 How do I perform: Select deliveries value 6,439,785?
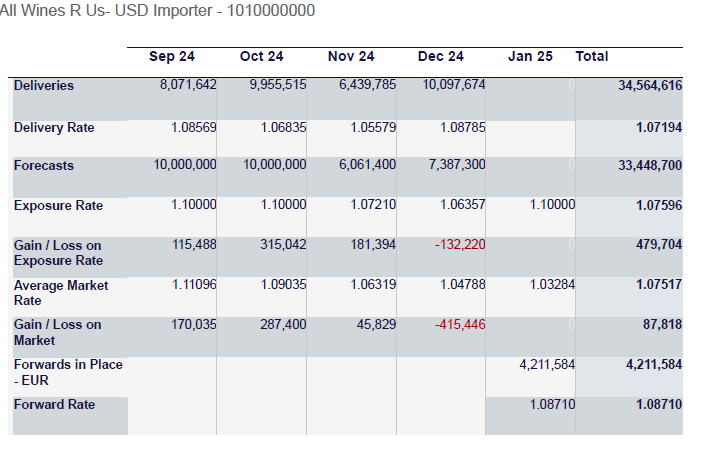368,85
